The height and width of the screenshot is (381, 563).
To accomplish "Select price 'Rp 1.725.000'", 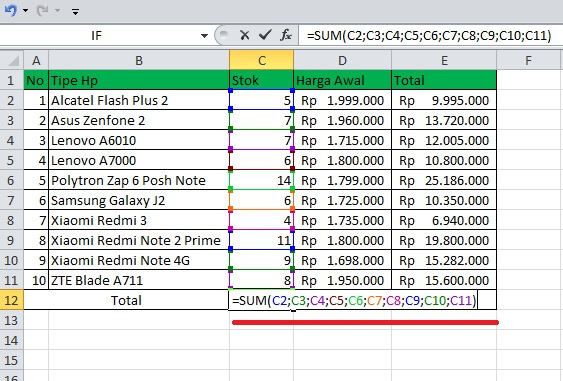I will click(x=342, y=200).
